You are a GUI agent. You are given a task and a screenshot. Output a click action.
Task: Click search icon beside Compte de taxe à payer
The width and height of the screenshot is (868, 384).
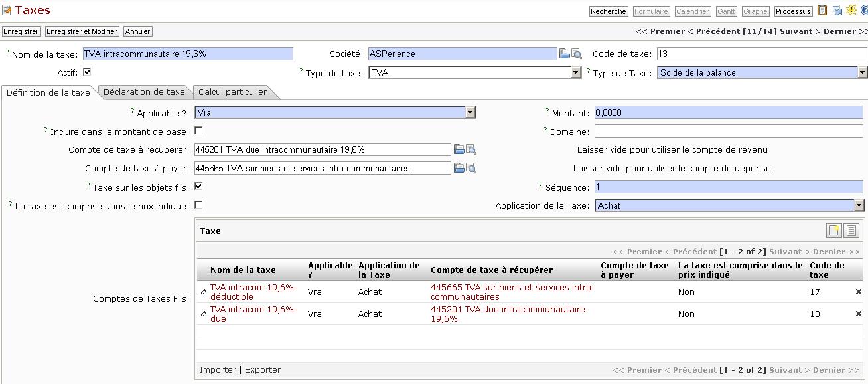tap(471, 169)
